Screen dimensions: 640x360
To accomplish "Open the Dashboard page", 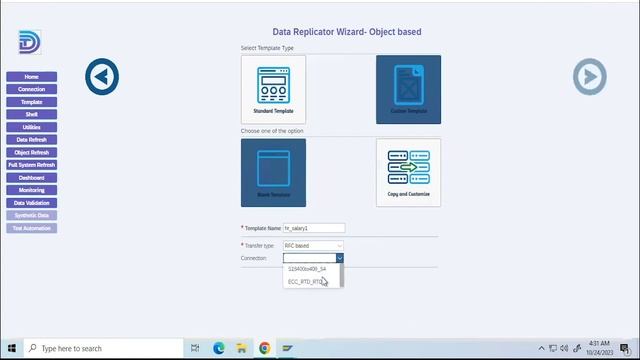I will point(31,178).
